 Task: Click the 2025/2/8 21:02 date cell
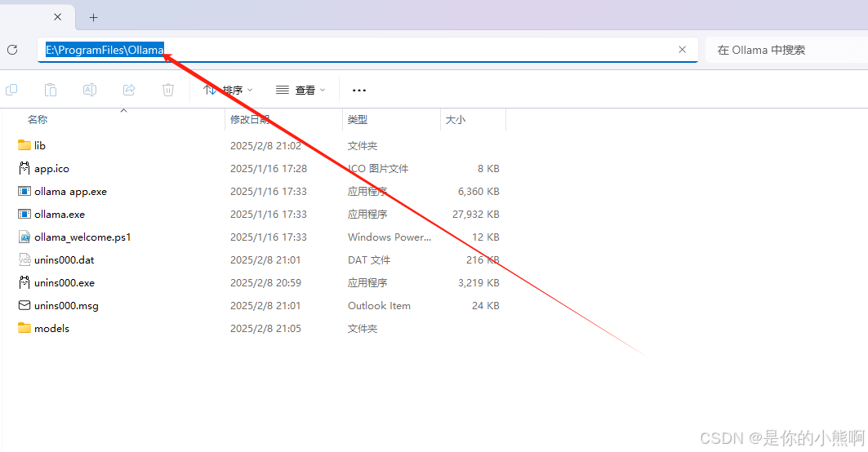click(x=265, y=145)
